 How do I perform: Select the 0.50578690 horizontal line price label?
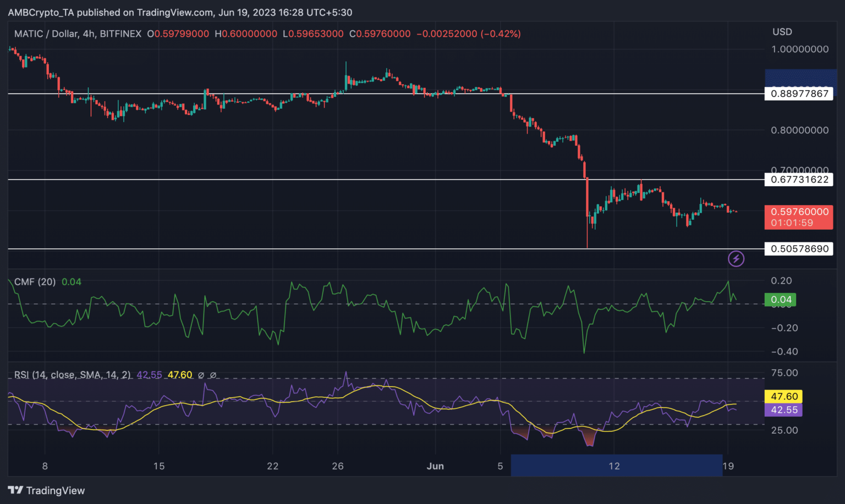[799, 249]
